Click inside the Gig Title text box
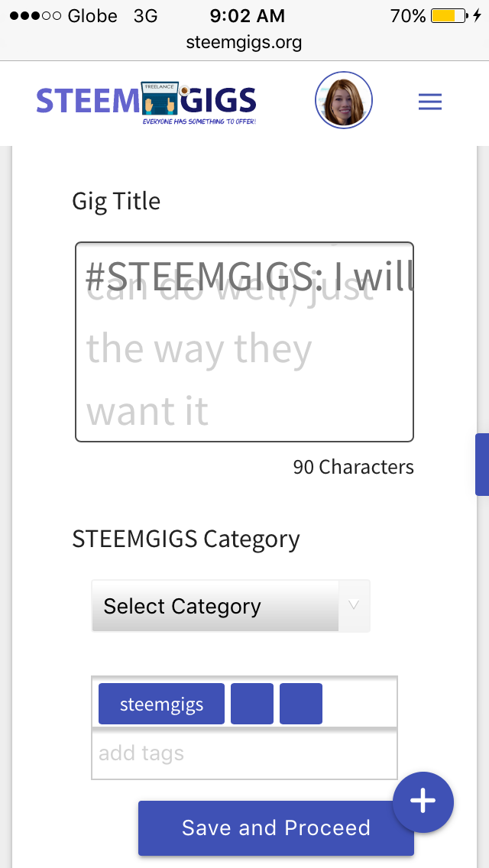489x868 pixels. tap(243, 342)
